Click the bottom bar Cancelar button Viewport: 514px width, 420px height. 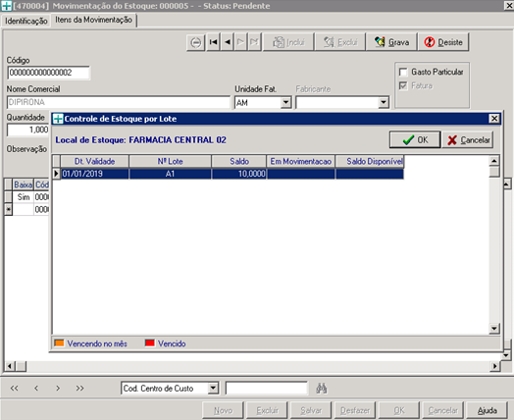pyautogui.click(x=442, y=410)
